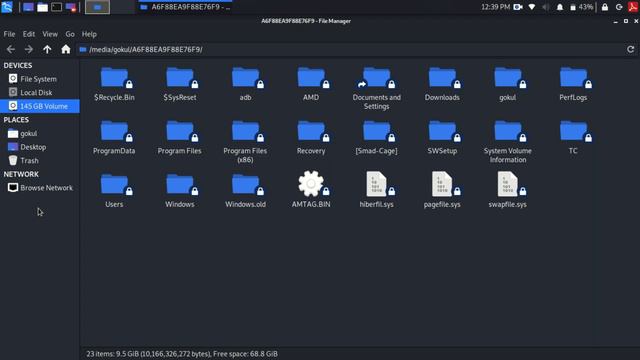The width and height of the screenshot is (640, 360).
Task: Open the Users folder
Action: coord(114,191)
